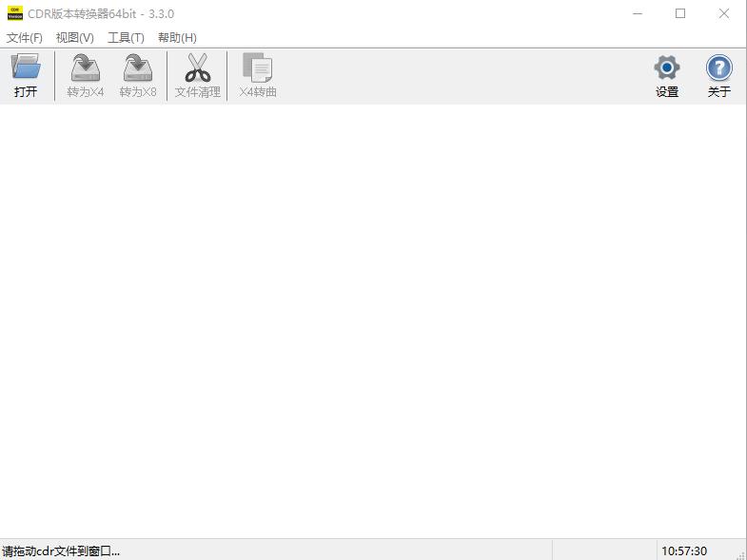This screenshot has width=747, height=560.
Task: Open the 文件(F) menu
Action: tap(25, 38)
